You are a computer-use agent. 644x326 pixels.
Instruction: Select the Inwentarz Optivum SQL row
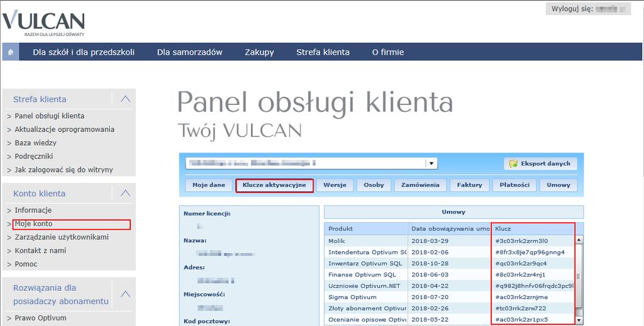point(449,263)
